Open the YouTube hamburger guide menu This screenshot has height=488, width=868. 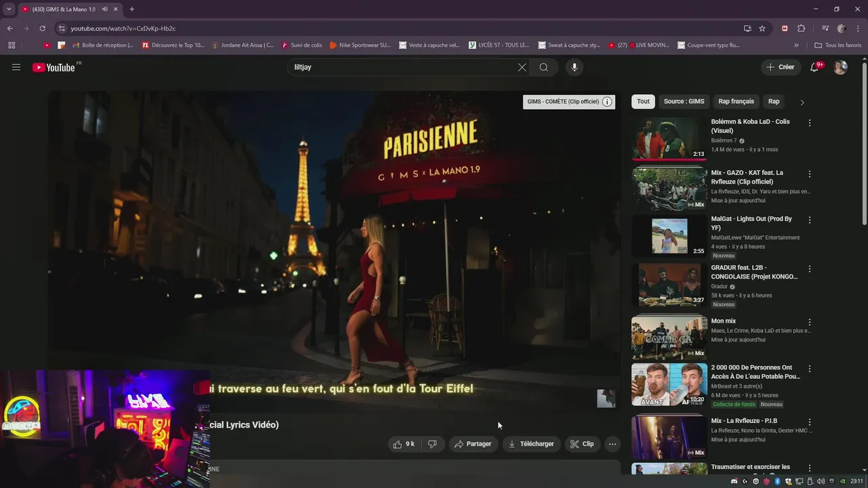pyautogui.click(x=16, y=67)
